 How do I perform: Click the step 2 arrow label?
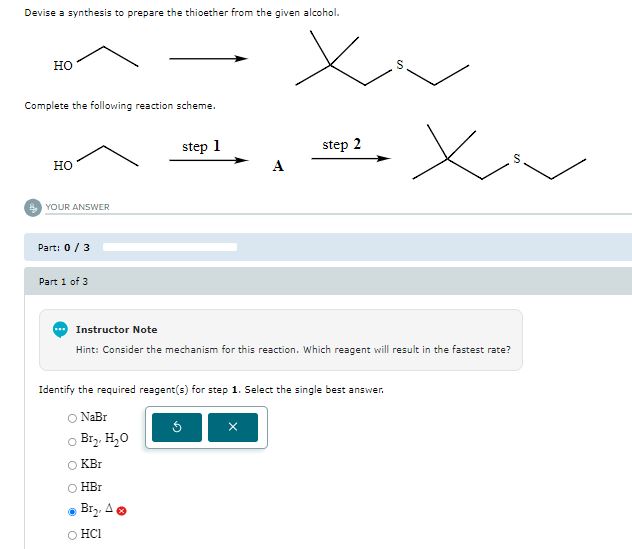[x=341, y=144]
